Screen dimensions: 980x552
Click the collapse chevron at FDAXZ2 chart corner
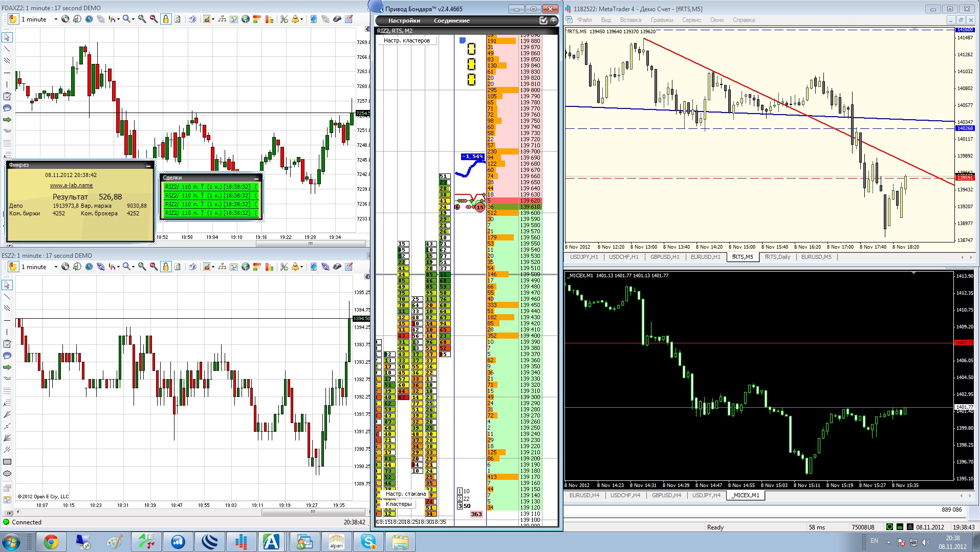pos(367,29)
